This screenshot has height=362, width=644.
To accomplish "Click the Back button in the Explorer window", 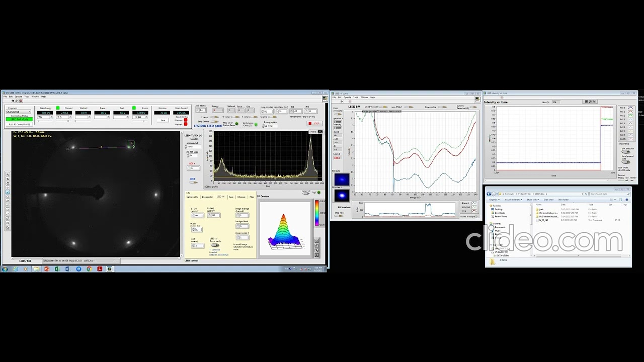I will coord(489,194).
